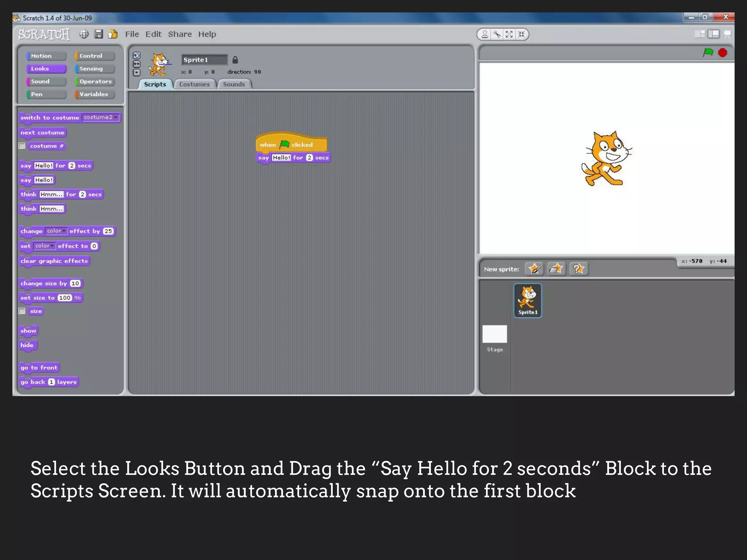Click the when flag clicked script block

pos(291,143)
